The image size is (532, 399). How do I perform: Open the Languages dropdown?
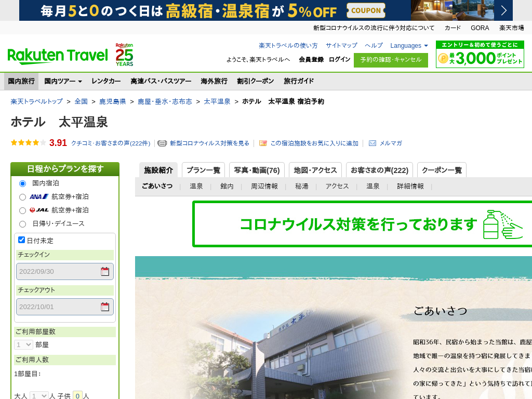point(409,46)
